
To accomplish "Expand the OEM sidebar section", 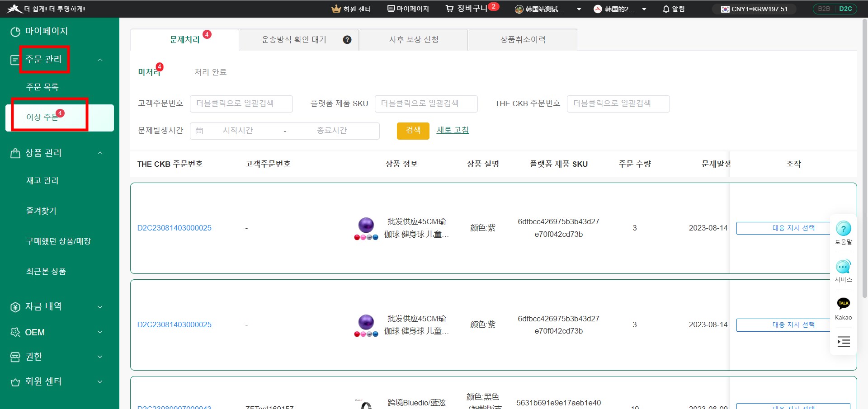I will tap(100, 332).
